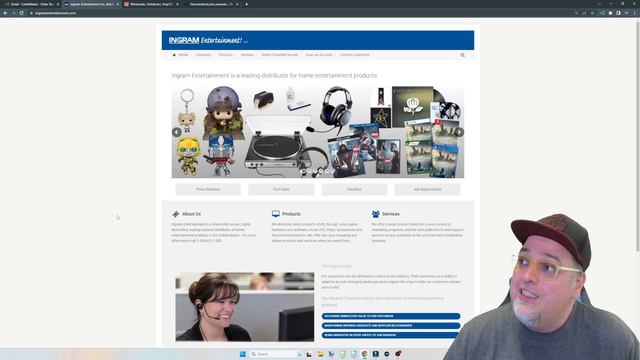Open the Windows Start menu
Screen dimensions: 640x360
pos(242,354)
